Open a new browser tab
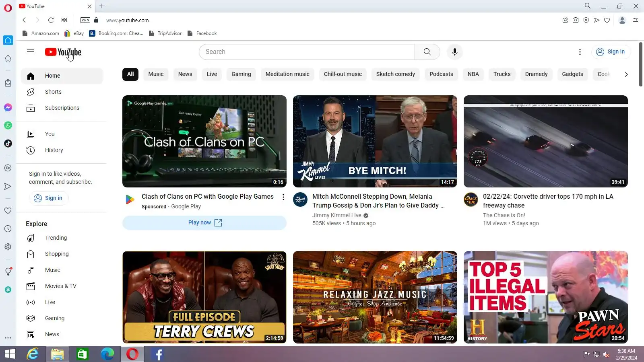 click(101, 6)
